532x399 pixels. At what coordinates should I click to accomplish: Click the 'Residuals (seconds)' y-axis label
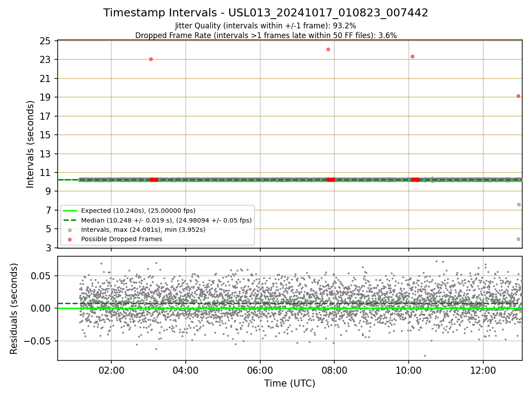(14, 309)
